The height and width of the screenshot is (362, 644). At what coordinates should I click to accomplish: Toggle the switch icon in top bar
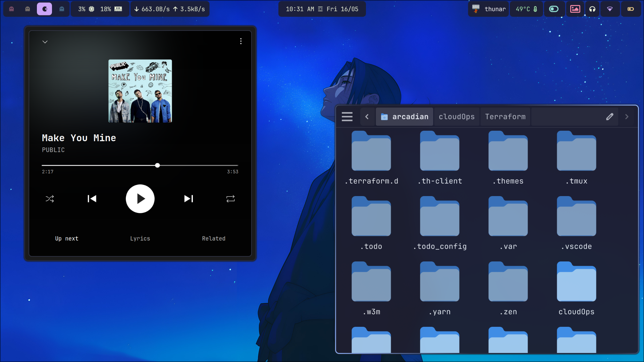point(554,9)
